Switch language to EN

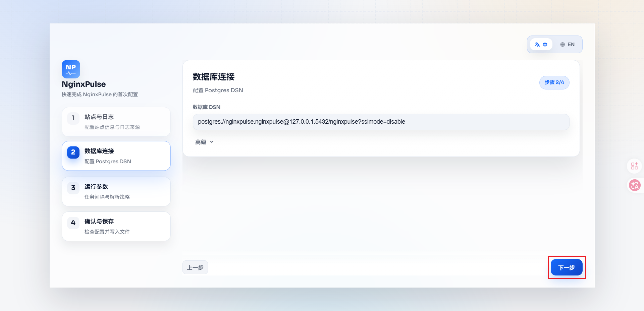pyautogui.click(x=567, y=45)
